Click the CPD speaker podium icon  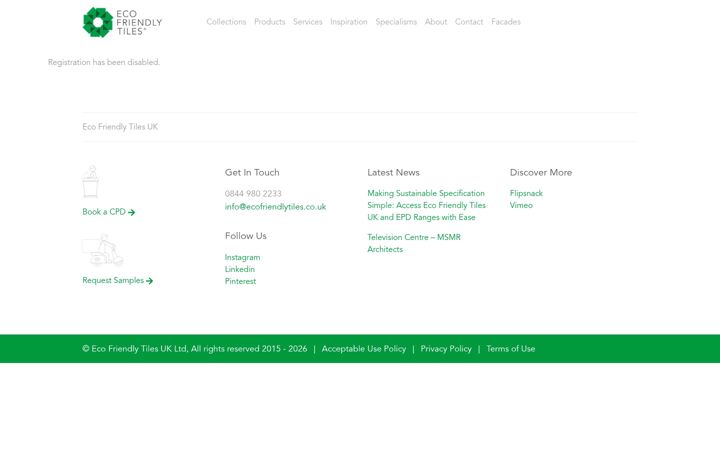point(90,181)
